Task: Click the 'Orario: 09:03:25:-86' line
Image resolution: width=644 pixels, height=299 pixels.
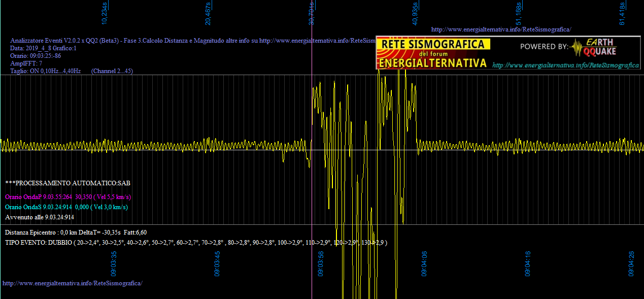Action: [x=36, y=55]
